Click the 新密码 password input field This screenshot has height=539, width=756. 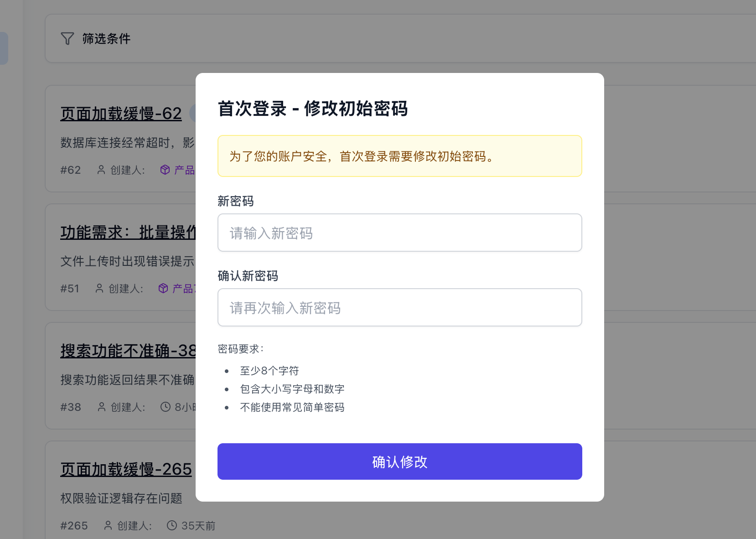click(x=399, y=233)
